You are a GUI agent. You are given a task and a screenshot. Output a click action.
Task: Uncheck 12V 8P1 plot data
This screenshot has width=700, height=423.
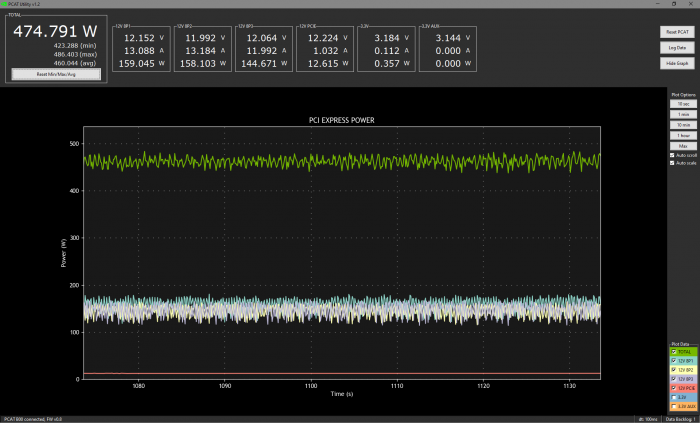674,361
